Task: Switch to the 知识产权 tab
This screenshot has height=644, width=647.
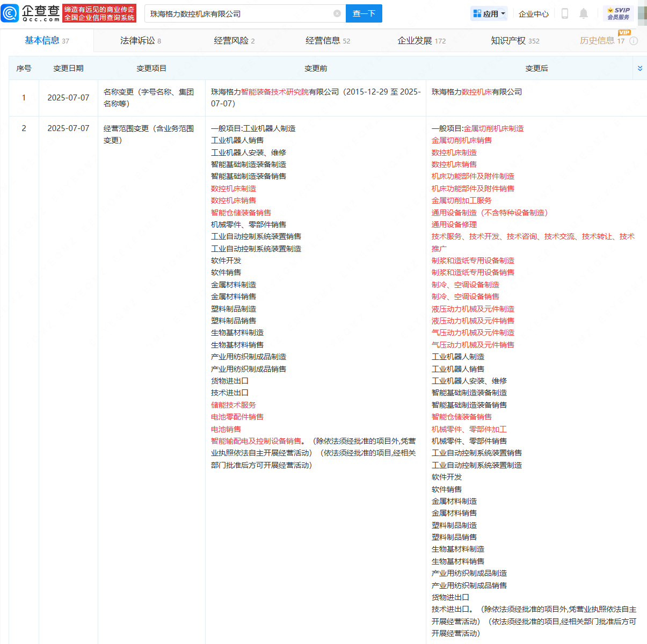Action: tap(515, 40)
